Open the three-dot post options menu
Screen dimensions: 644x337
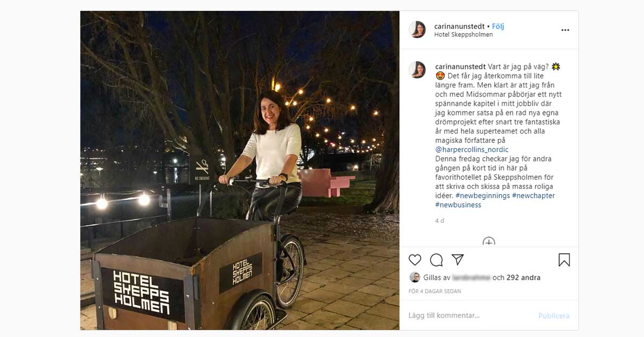[565, 30]
